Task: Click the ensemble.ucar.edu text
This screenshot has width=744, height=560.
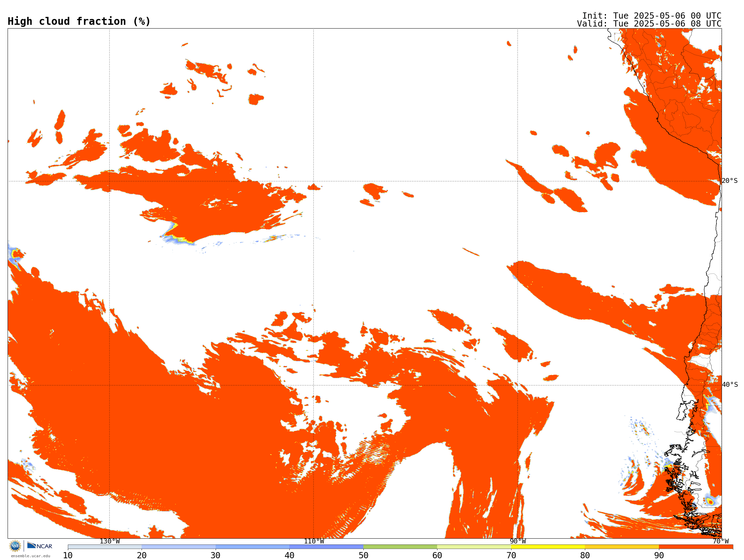Action: [31, 556]
